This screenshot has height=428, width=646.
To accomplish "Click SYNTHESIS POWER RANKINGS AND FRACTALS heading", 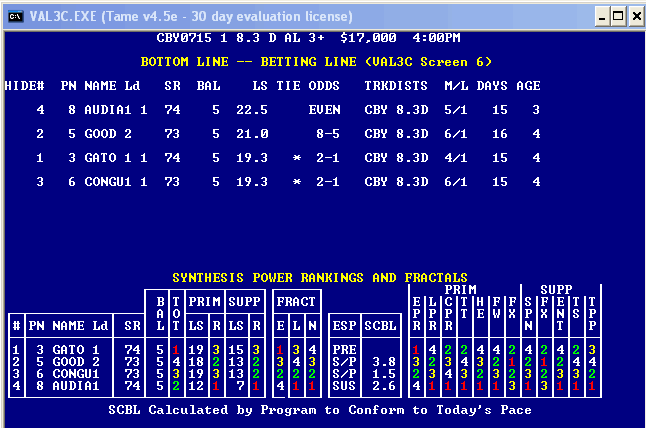I will tap(320, 278).
